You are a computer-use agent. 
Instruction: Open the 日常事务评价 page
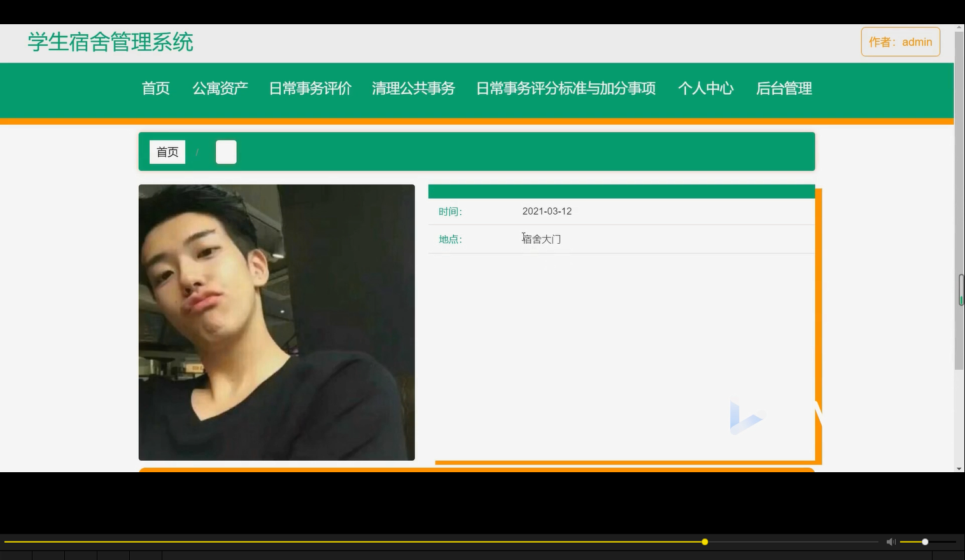click(x=310, y=88)
